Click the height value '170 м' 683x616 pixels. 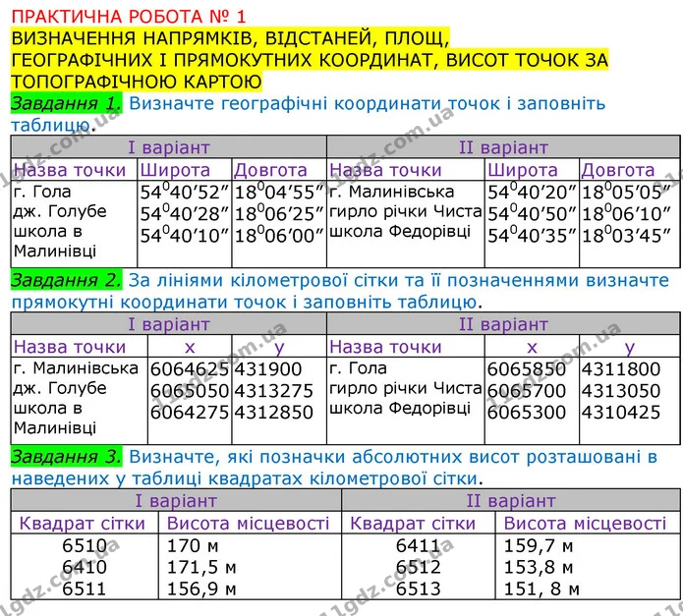coord(193,545)
